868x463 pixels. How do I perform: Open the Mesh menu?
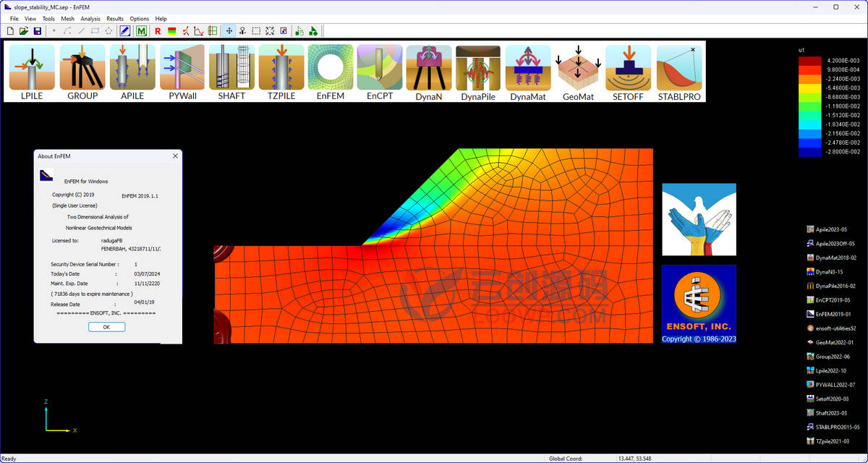pyautogui.click(x=67, y=19)
